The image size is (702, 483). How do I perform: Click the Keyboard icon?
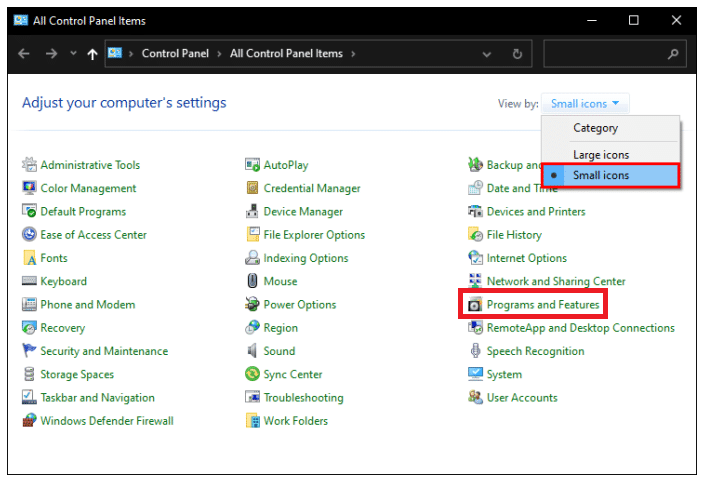[29, 281]
